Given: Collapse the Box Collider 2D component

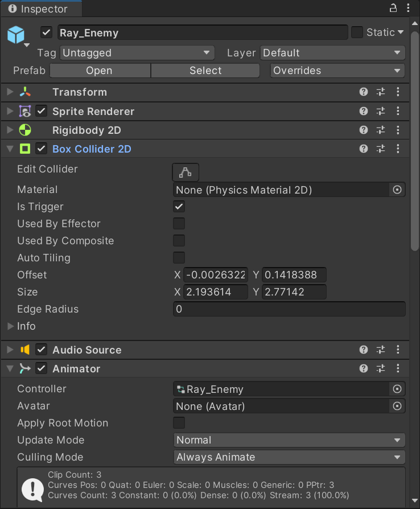Looking at the screenshot, I should [10, 149].
